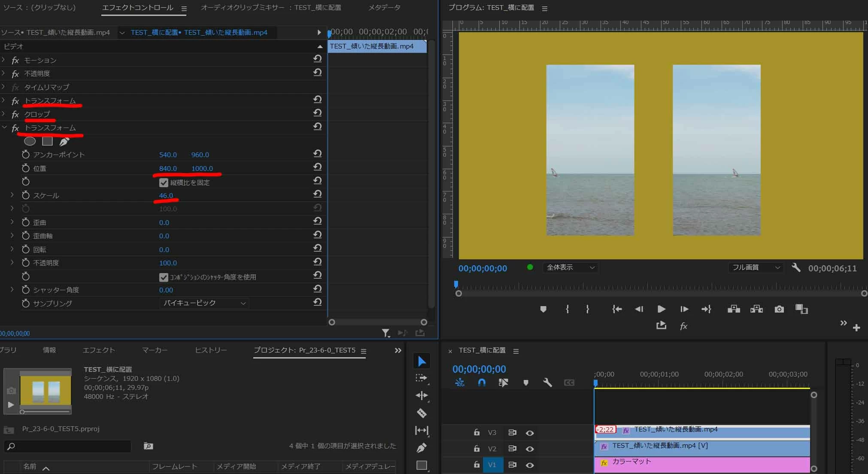Toggle コンポジションのシャッター角度を使用 checkbox
The image size is (868, 474).
[164, 277]
